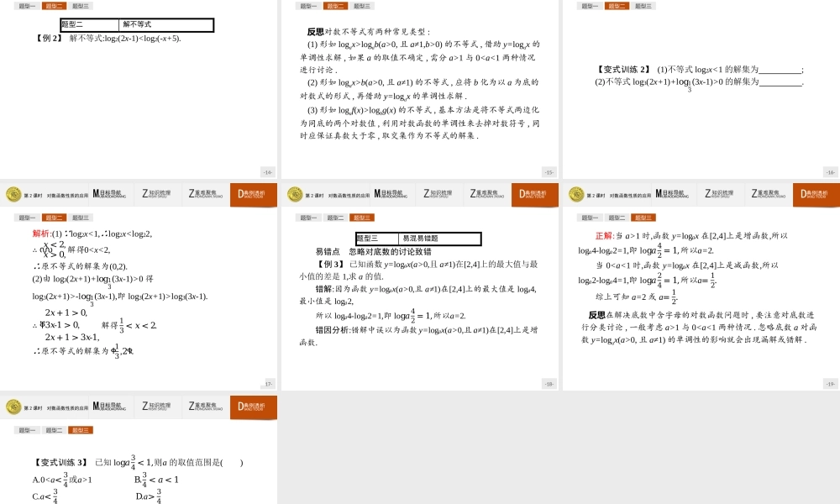Select 典例透析 tab on the last slide
840x504 pixels.
(x=252, y=407)
